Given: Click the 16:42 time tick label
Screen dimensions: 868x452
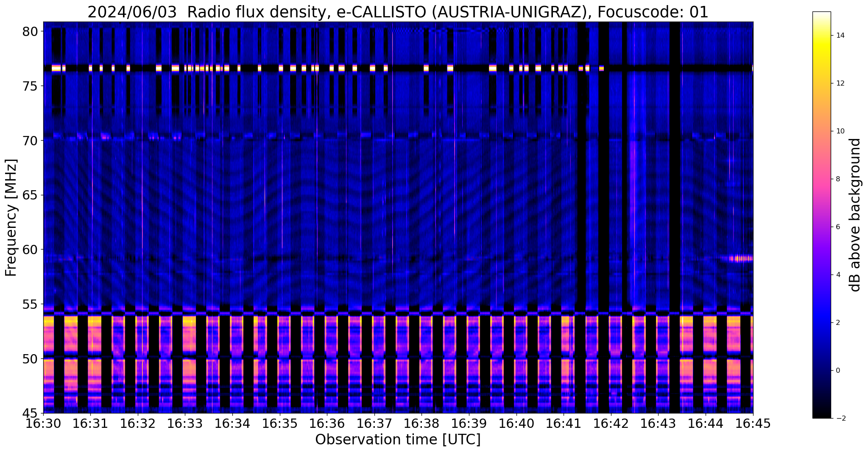Looking at the screenshot, I should (611, 424).
